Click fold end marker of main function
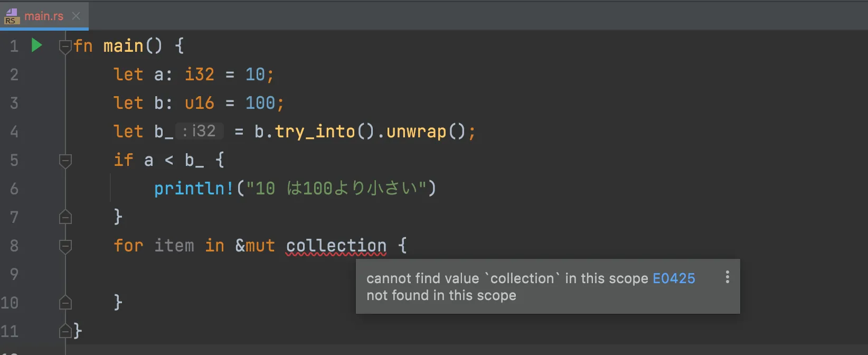 click(65, 331)
